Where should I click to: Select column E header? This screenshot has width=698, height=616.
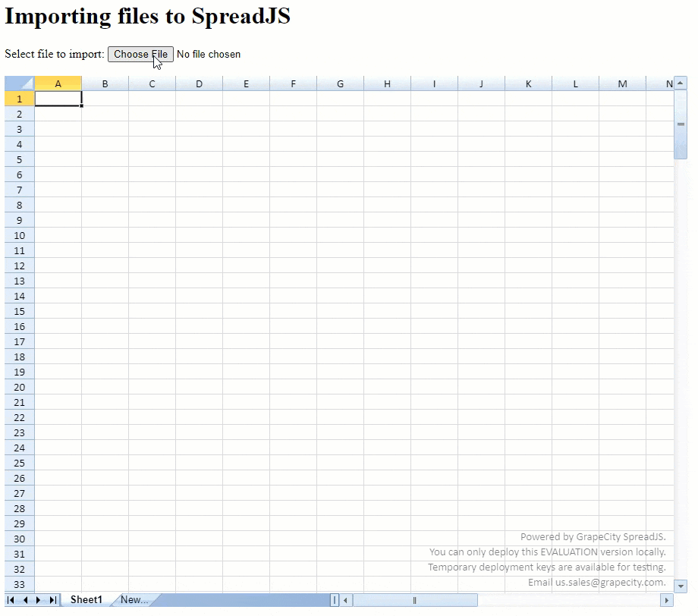[246, 83]
